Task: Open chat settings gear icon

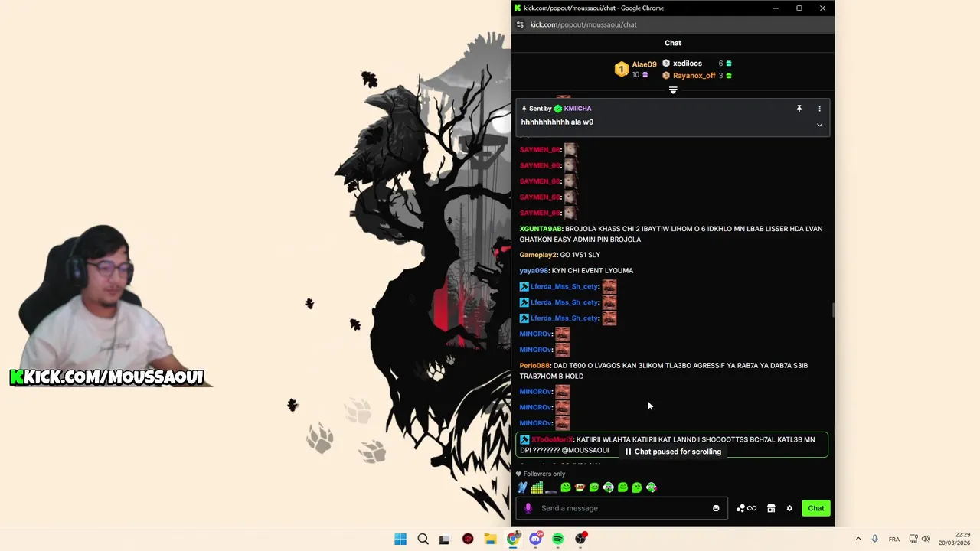Action: (789, 508)
